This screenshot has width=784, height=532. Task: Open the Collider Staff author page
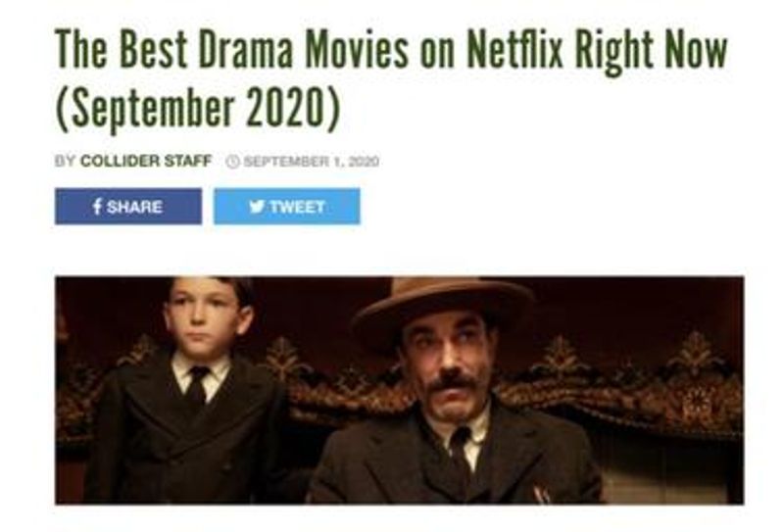coord(146,161)
